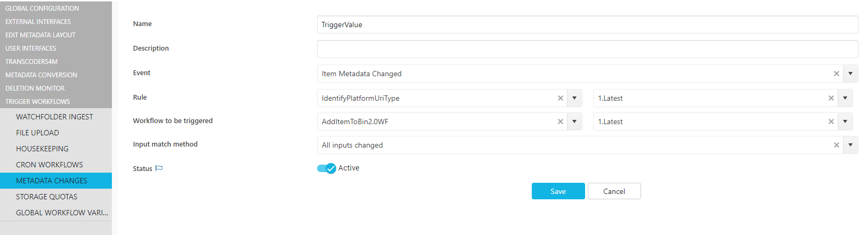Image resolution: width=868 pixels, height=235 pixels.
Task: Click the flag icon beside Status
Action: (159, 168)
